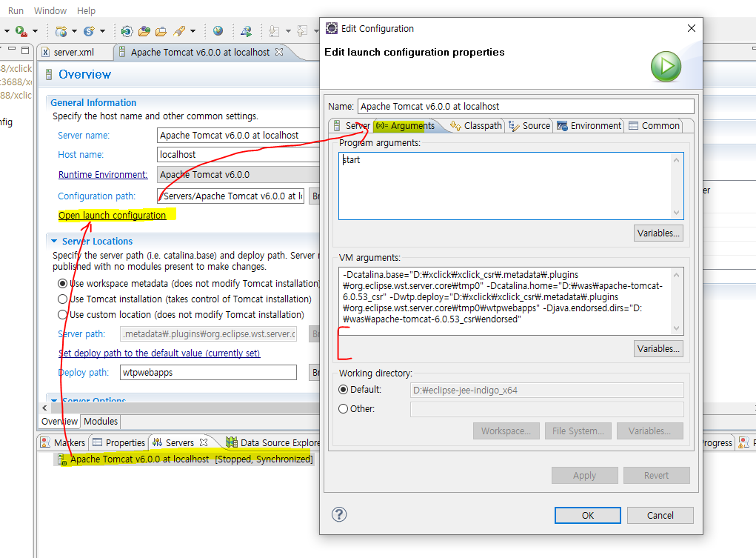The width and height of the screenshot is (756, 558).
Task: Click Variables button under Program arguments
Action: click(x=658, y=233)
